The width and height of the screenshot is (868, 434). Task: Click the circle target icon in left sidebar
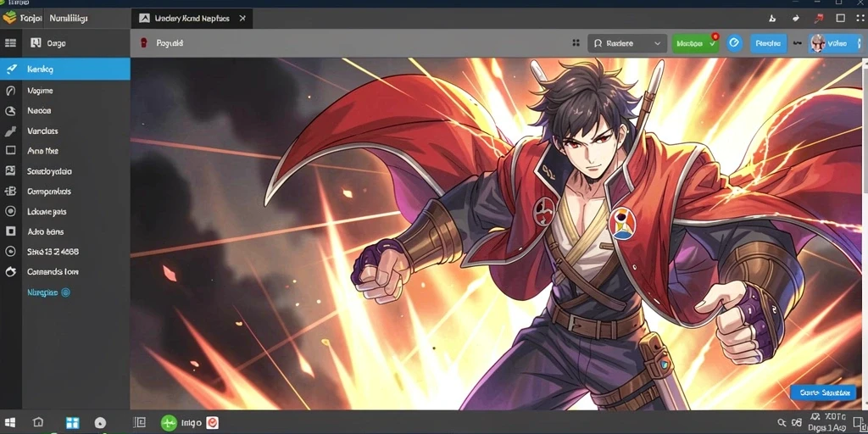tap(10, 211)
